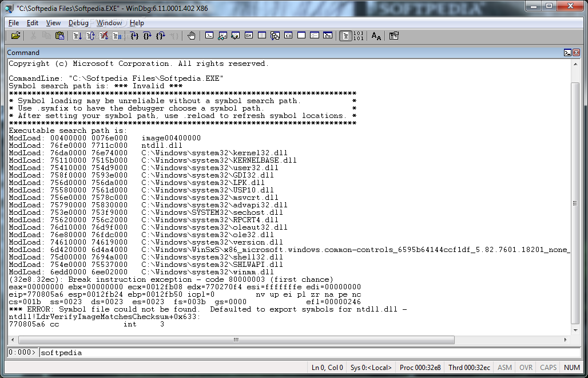Open the View menu

click(53, 23)
